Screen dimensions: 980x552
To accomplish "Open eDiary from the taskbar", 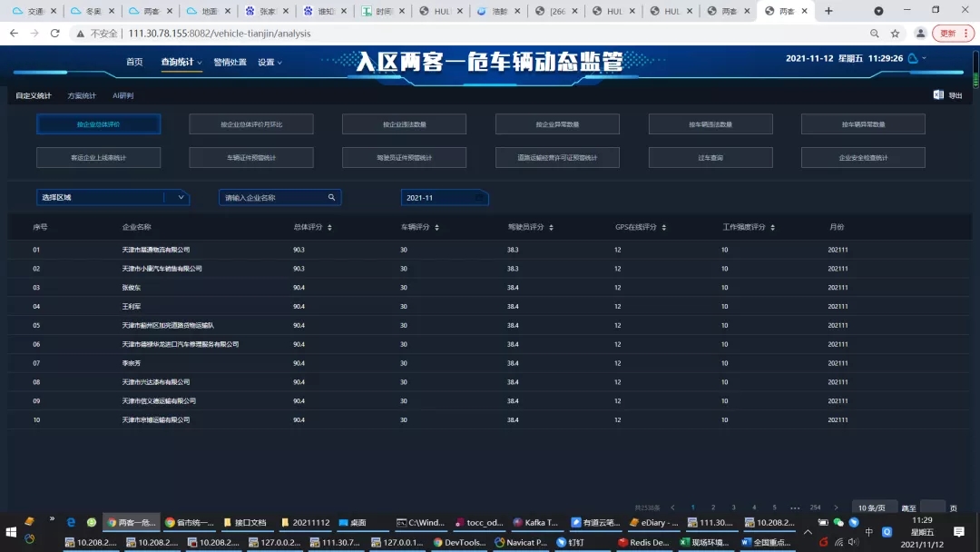I will point(653,523).
